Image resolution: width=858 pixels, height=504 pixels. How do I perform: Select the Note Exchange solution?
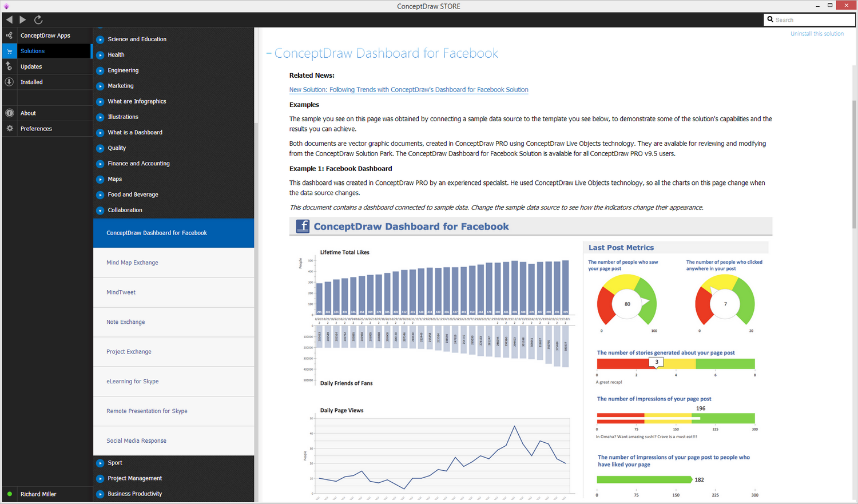click(x=174, y=322)
